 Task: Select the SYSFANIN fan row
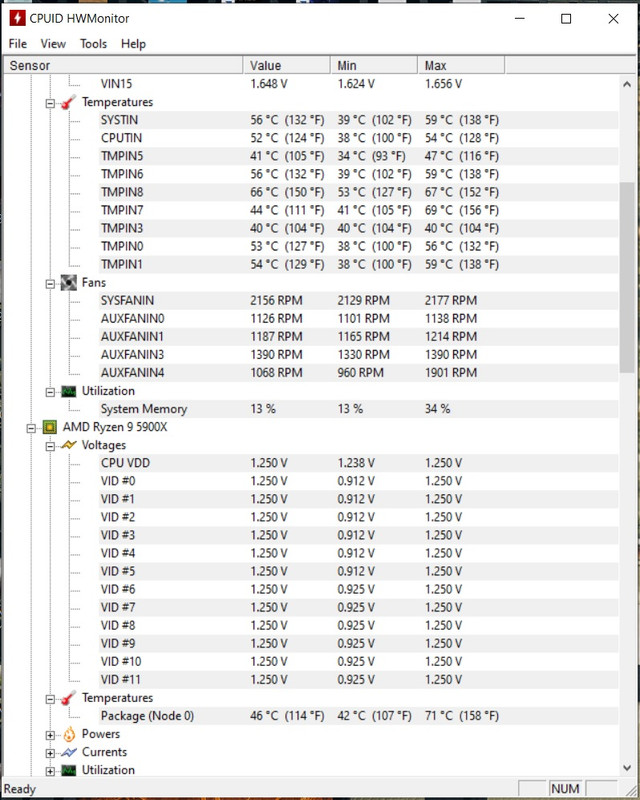coord(359,301)
